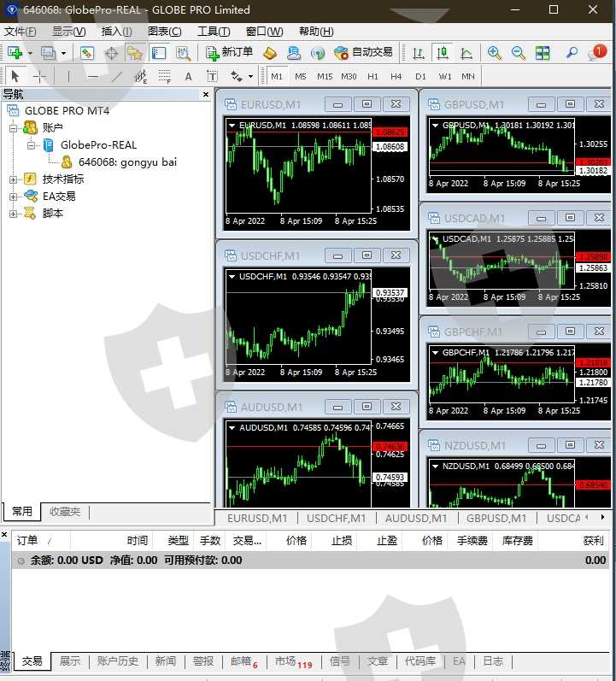Viewport: 616px width, 681px height.
Task: Sort by the 获利 column header
Action: 594,541
